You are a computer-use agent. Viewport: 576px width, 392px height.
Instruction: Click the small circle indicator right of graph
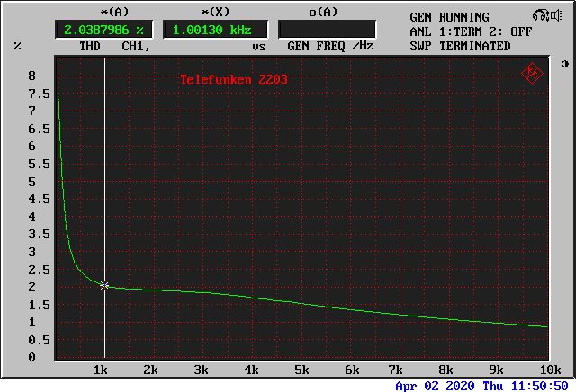click(x=565, y=64)
